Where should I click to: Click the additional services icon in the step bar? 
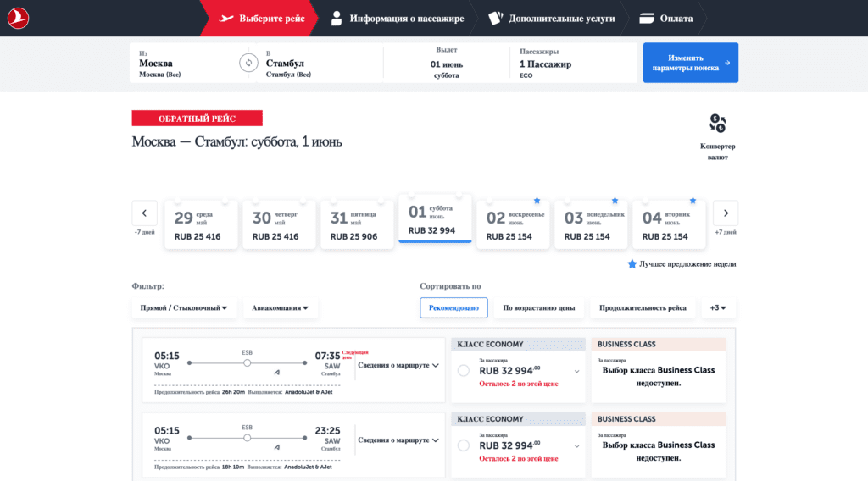[x=495, y=19]
